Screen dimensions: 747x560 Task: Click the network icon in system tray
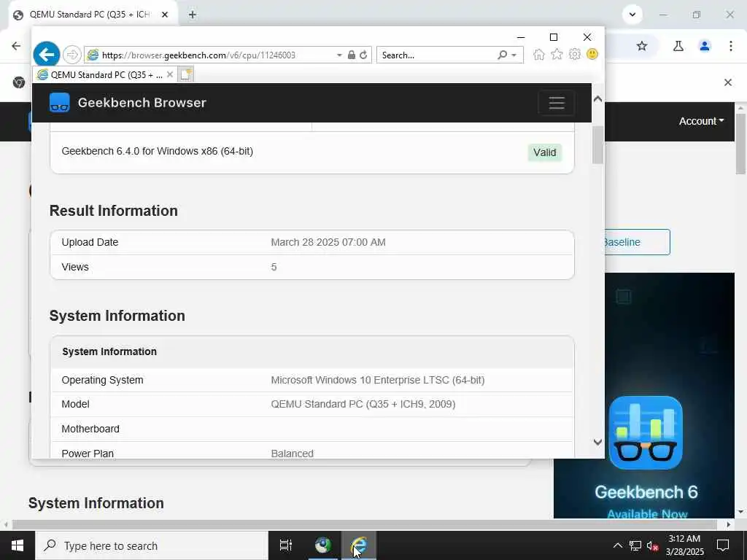[635, 545]
